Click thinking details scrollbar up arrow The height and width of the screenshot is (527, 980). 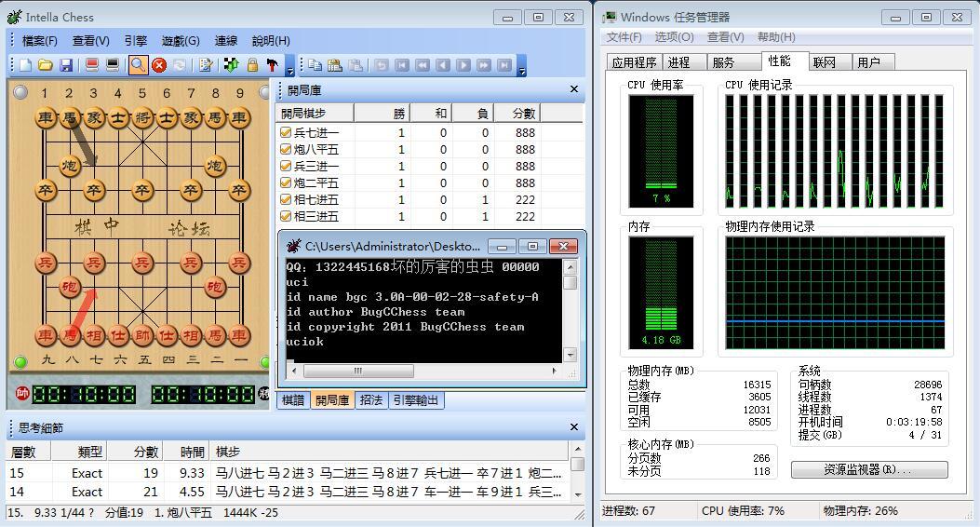click(x=578, y=450)
